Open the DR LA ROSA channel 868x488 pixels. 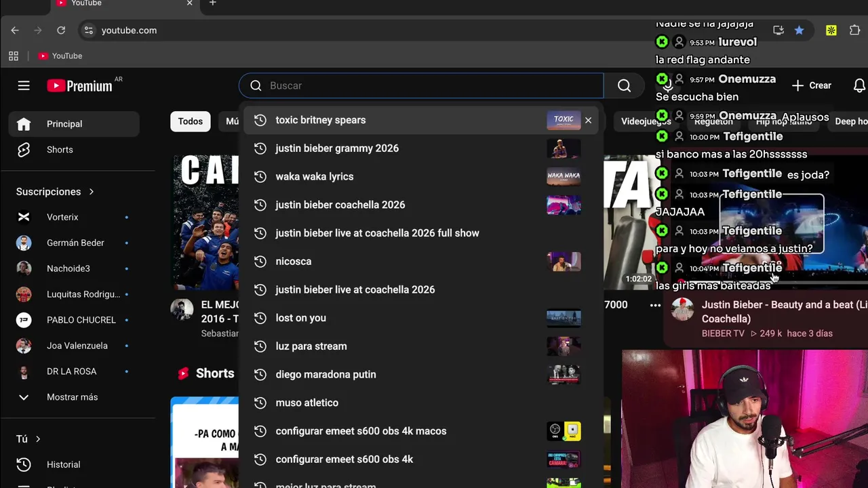74,371
